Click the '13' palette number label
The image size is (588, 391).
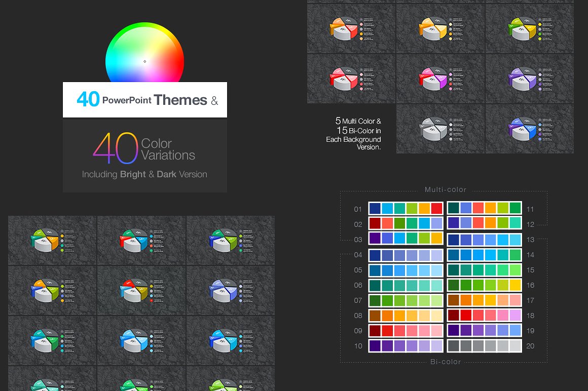[x=530, y=240]
